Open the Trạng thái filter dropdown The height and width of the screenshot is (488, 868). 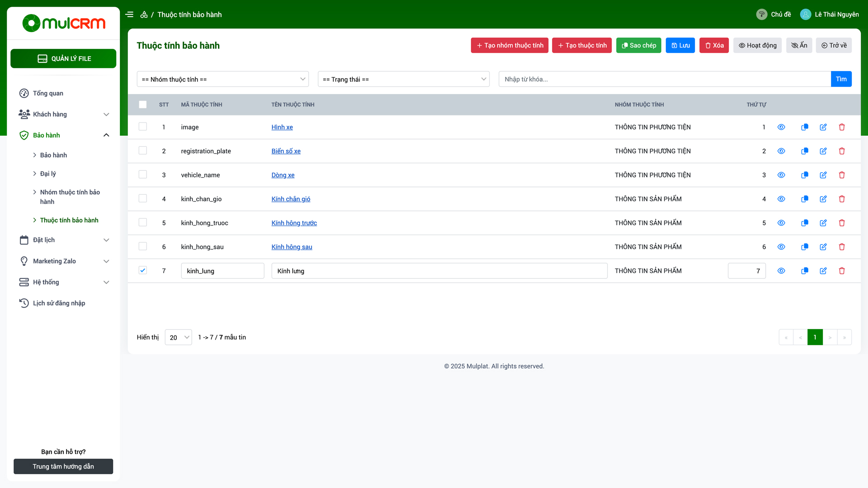(x=403, y=80)
